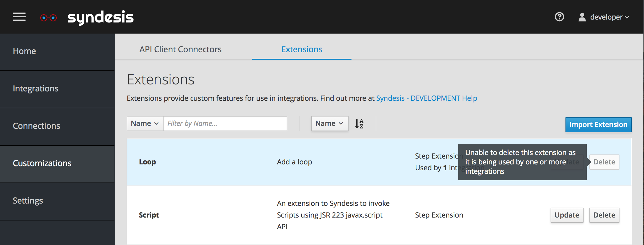
Task: Expand the developer user dropdown
Action: (609, 17)
